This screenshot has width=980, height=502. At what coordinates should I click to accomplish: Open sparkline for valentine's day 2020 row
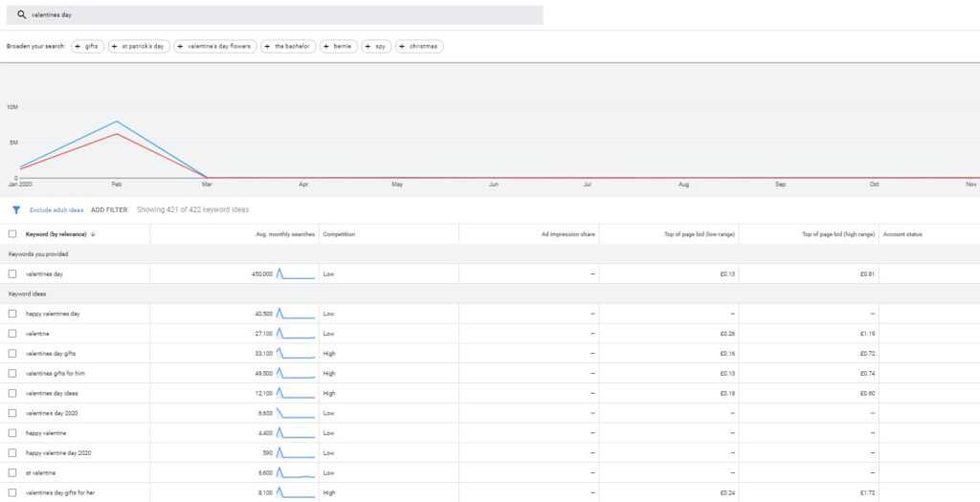click(x=296, y=413)
